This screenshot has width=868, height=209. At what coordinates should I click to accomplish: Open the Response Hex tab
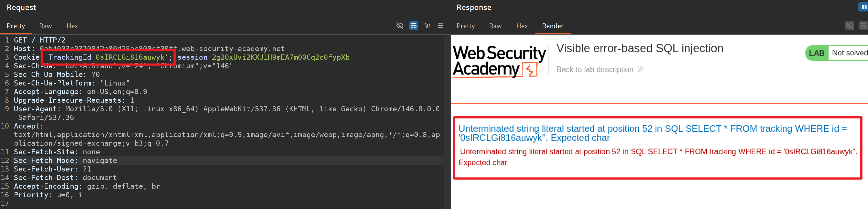tap(522, 26)
